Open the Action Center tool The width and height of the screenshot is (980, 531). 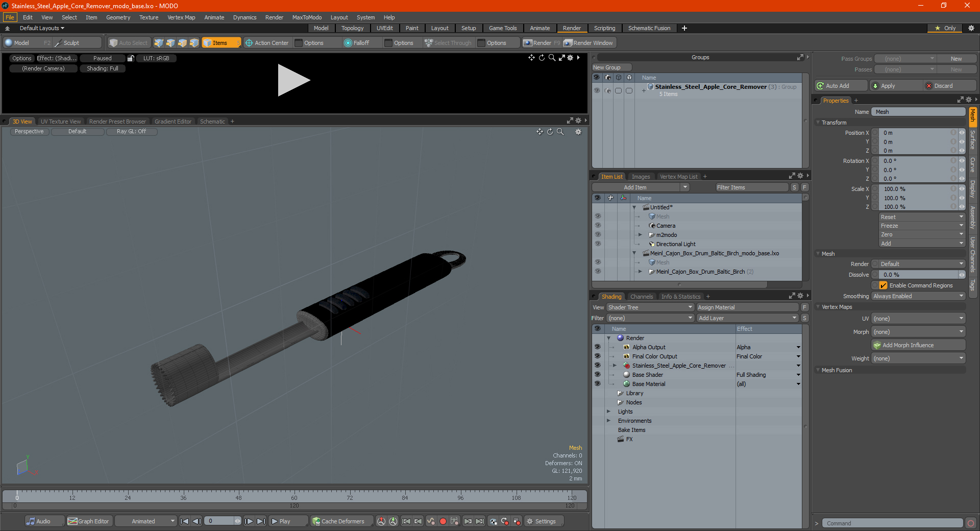pyautogui.click(x=267, y=43)
